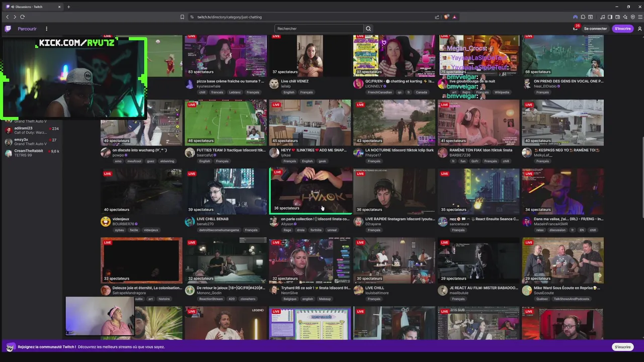This screenshot has height=362, width=644.
Task: Close the Discussions - Twitch tab
Action: click(59, 7)
